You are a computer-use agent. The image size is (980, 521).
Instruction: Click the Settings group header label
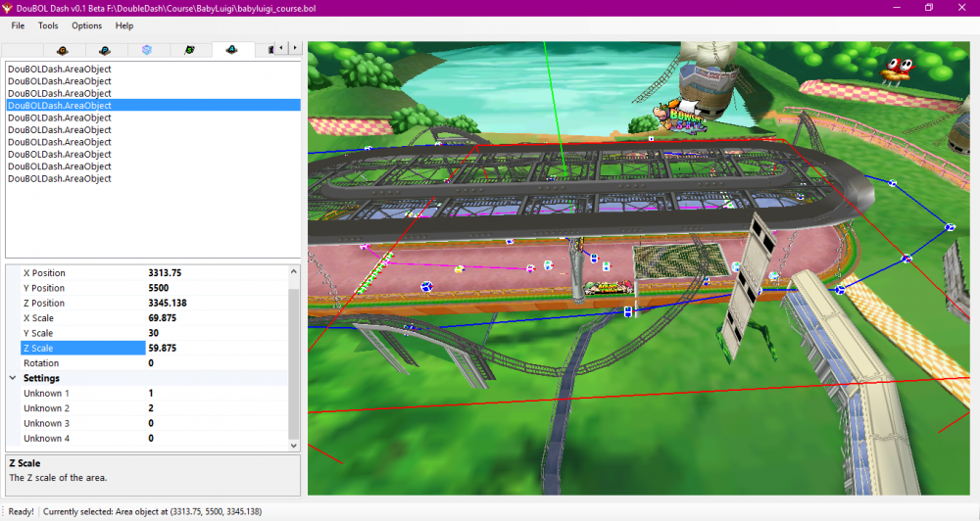pyautogui.click(x=41, y=378)
